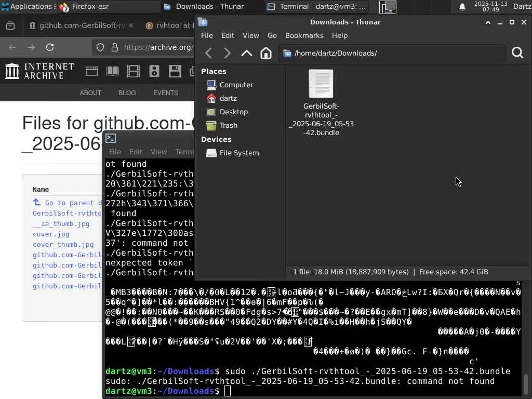Screen dimensions: 532x399
Task: Open Firefox list all tabs icon
Action: coord(10,26)
